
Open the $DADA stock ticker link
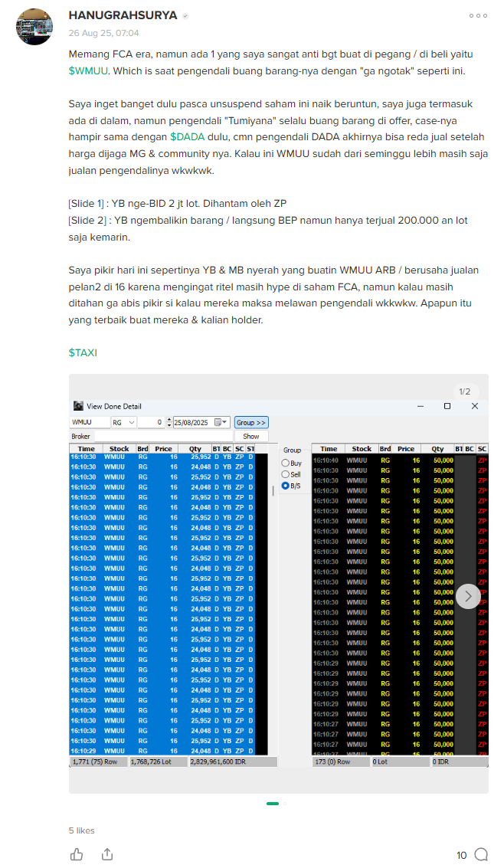pos(187,136)
